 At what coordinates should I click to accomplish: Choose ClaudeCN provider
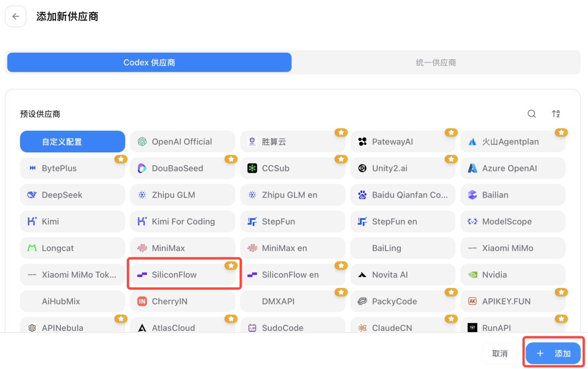(403, 325)
